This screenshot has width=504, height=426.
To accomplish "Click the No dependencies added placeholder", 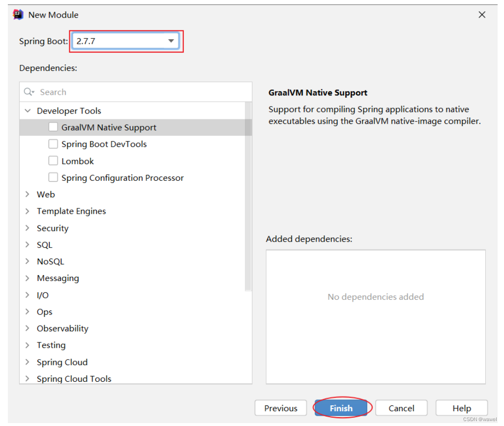I will (x=376, y=297).
